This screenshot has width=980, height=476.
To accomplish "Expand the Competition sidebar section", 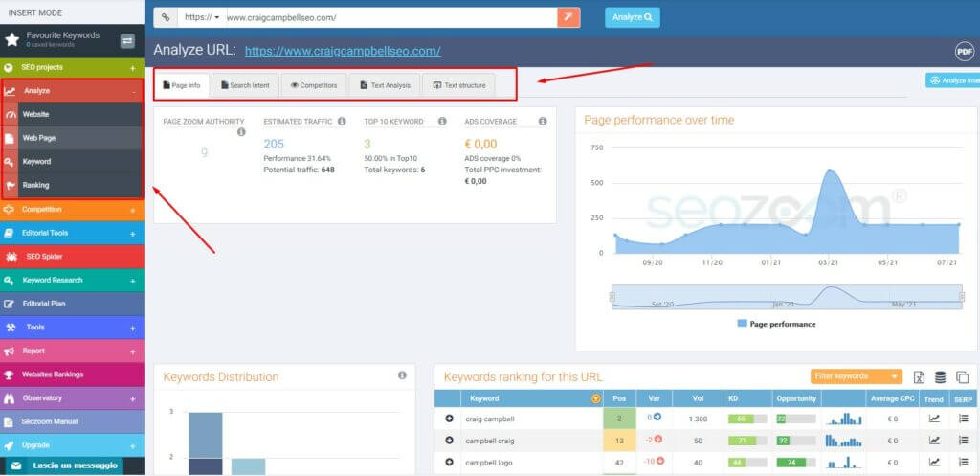I will tap(132, 209).
